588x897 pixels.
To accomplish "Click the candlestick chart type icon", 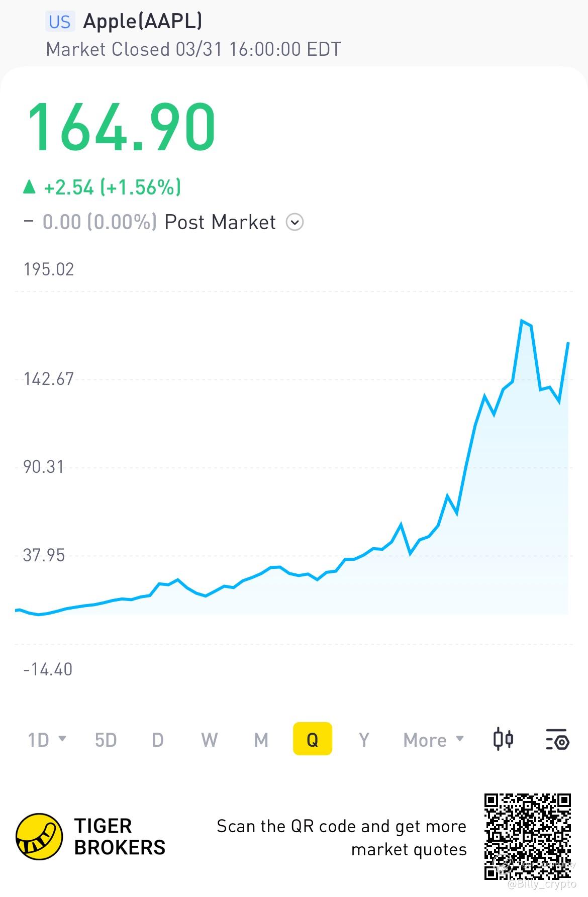I will [503, 739].
